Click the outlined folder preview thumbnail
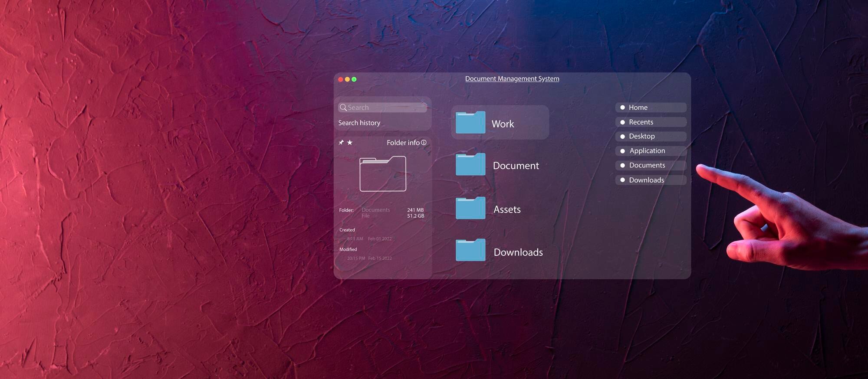This screenshot has width=868, height=379. point(383,173)
